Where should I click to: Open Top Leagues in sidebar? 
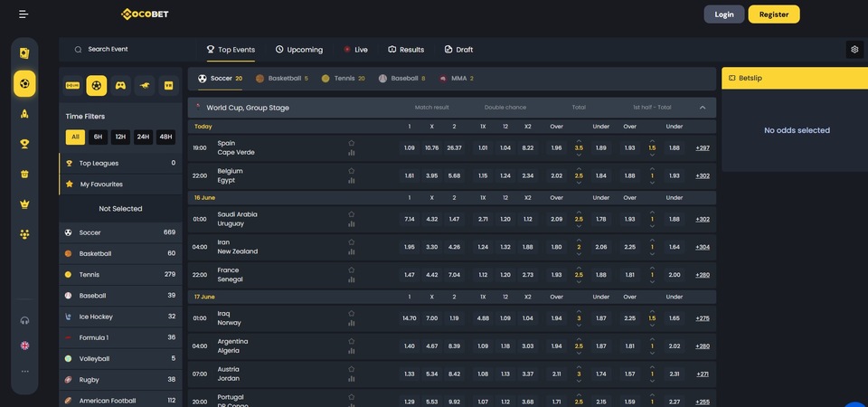(x=120, y=164)
